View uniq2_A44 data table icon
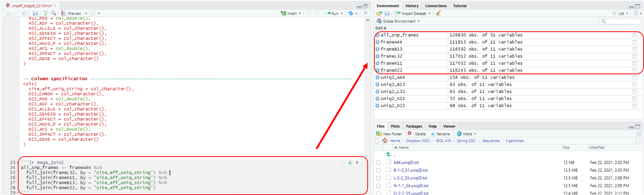The height and width of the screenshot is (195, 644). click(x=634, y=78)
